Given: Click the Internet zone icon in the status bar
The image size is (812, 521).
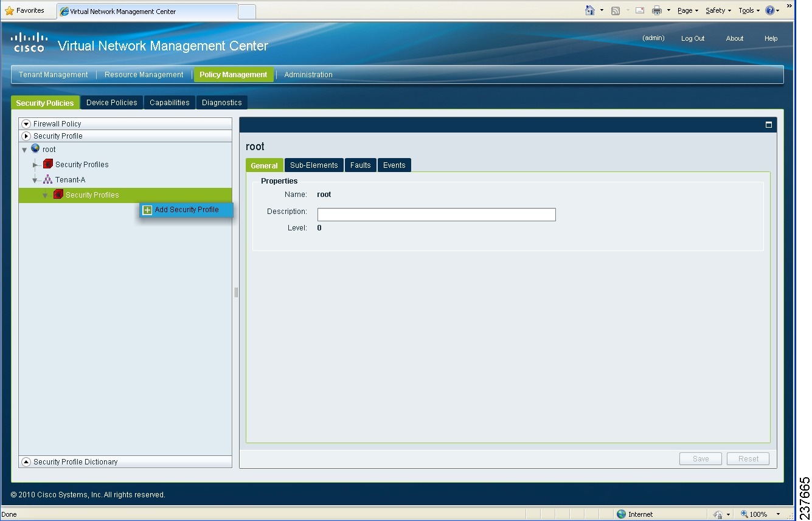Looking at the screenshot, I should pyautogui.click(x=621, y=514).
